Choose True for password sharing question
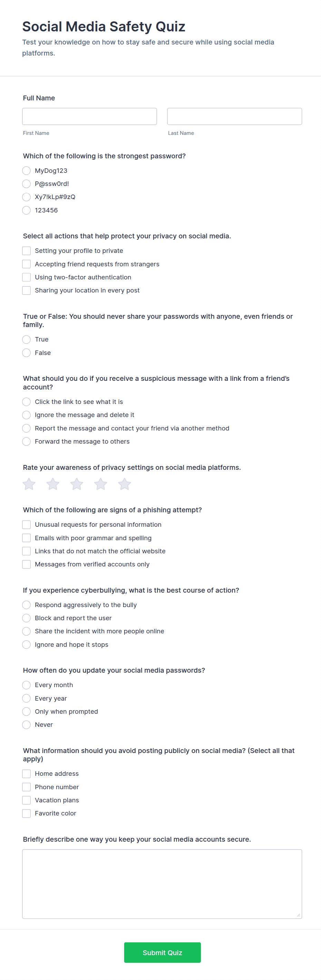 click(x=26, y=339)
